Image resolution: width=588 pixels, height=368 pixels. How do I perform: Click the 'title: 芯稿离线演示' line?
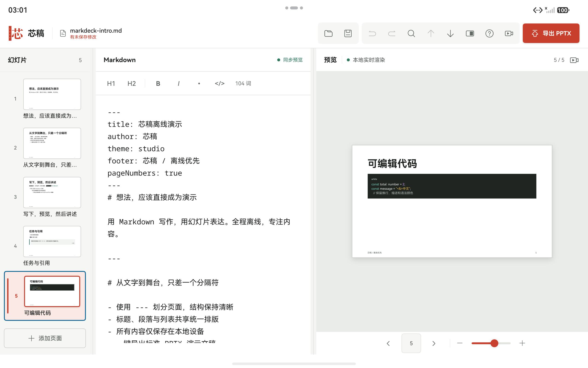click(145, 124)
